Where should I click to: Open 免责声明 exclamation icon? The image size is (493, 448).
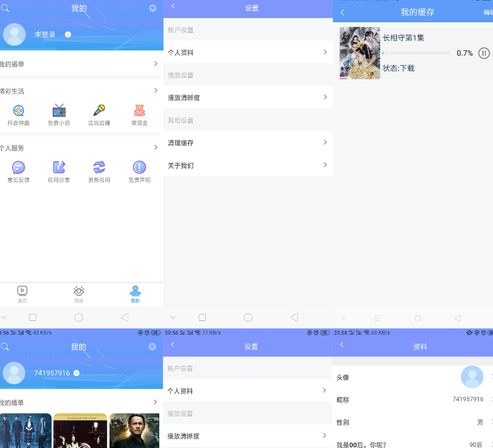point(139,167)
